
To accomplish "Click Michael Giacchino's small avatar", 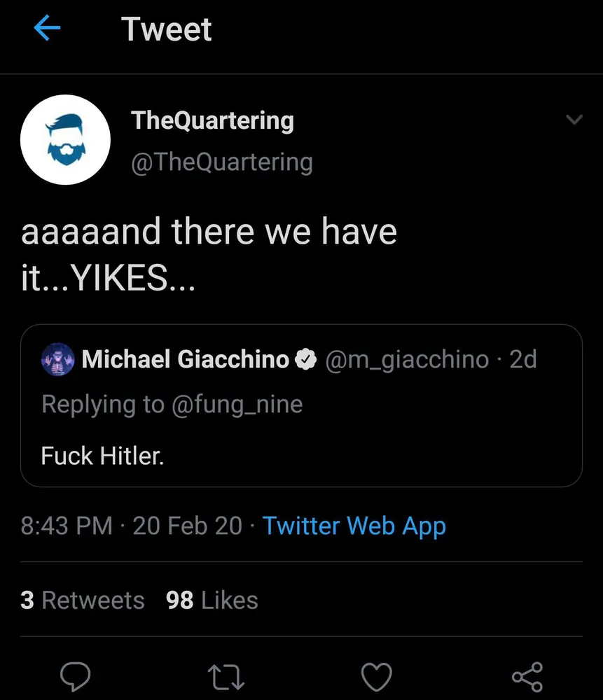I will 58,359.
